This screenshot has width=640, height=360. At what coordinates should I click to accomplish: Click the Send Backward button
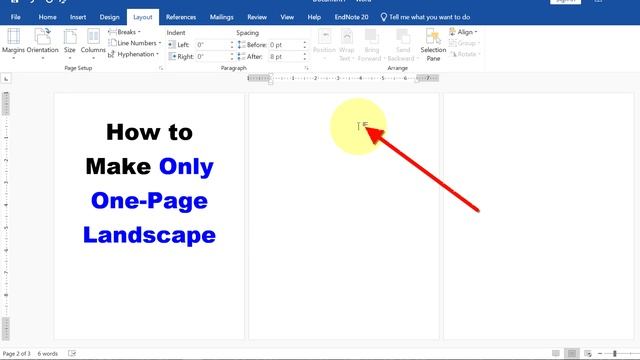coord(403,45)
